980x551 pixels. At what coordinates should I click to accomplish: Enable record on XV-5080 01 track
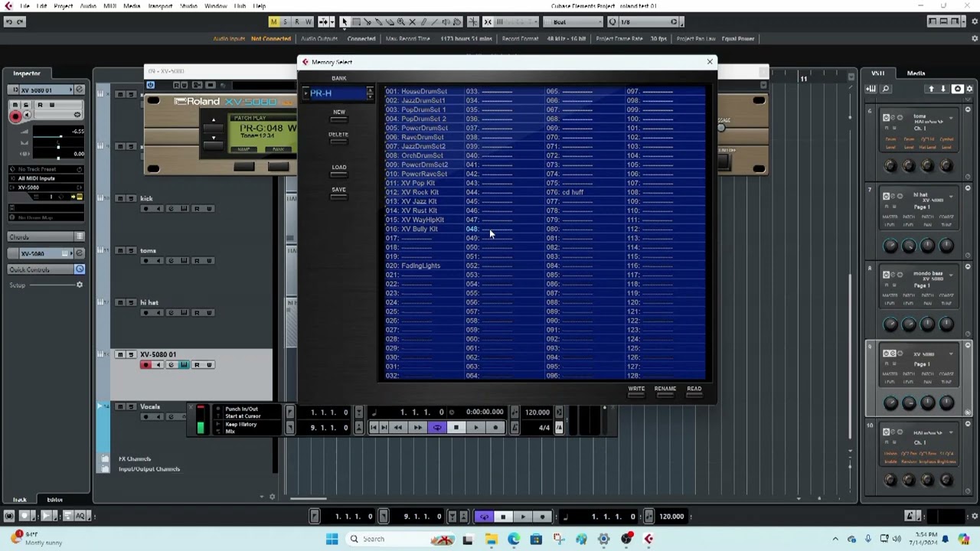145,365
